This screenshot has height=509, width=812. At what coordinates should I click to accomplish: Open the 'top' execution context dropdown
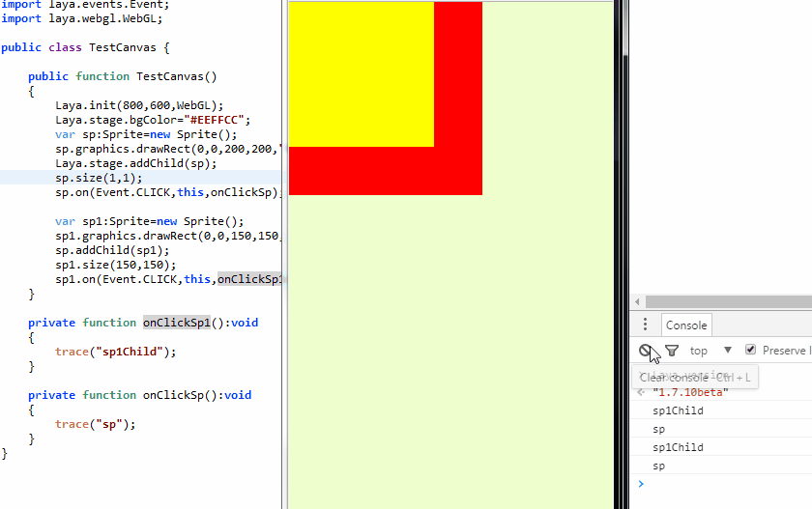(x=710, y=351)
